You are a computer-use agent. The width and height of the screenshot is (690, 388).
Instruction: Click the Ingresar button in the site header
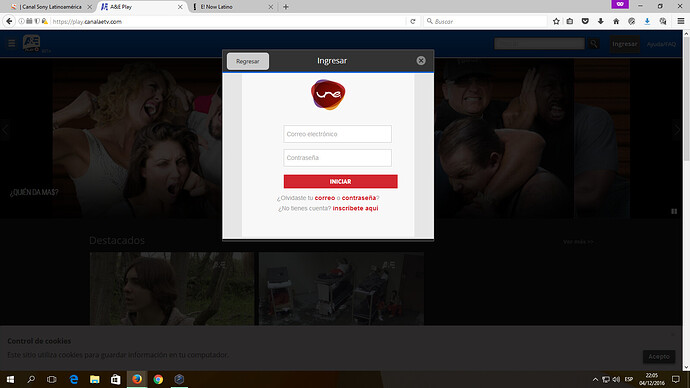(x=624, y=44)
